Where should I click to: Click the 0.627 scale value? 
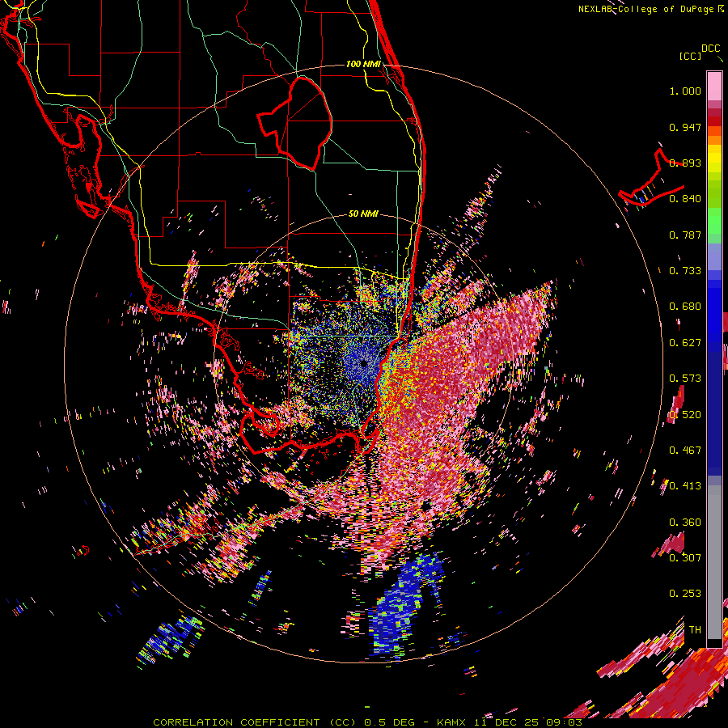[x=685, y=343]
